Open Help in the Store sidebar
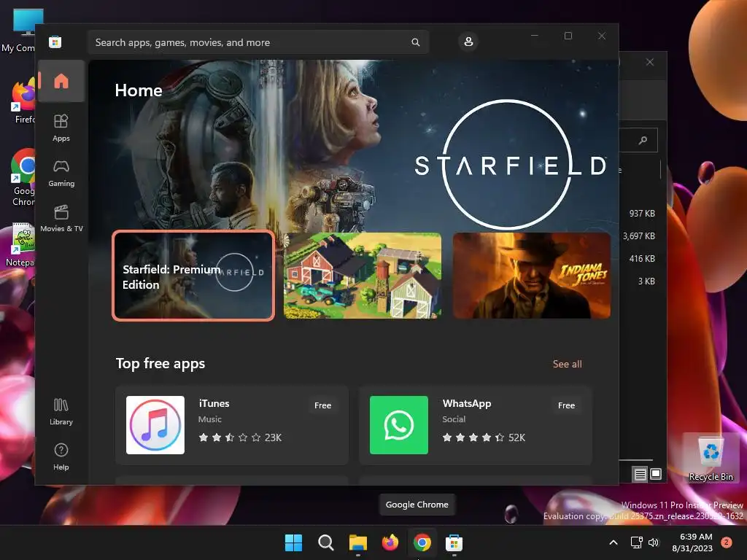Viewport: 747px width, 560px height. (61, 456)
